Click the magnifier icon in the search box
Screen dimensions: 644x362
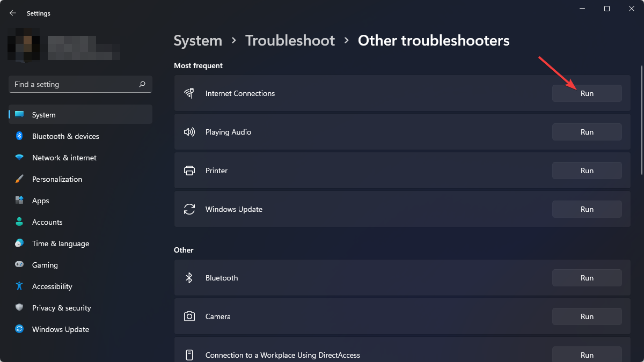click(x=142, y=84)
